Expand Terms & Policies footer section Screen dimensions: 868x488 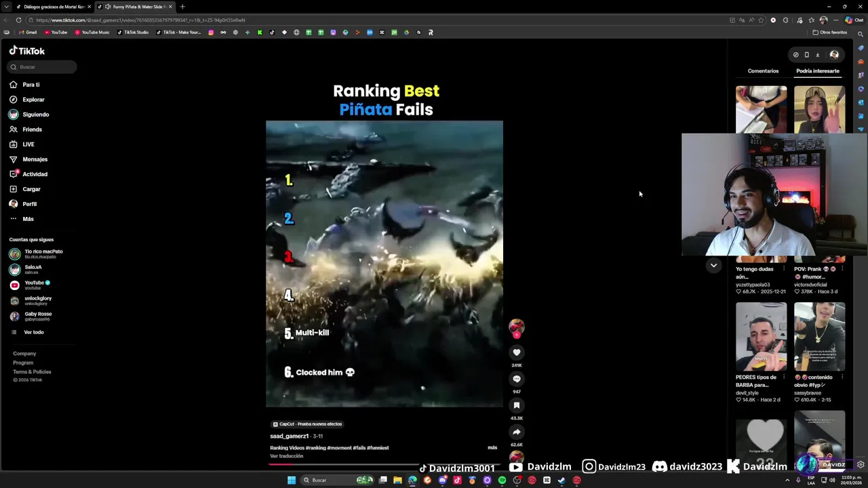click(32, 371)
